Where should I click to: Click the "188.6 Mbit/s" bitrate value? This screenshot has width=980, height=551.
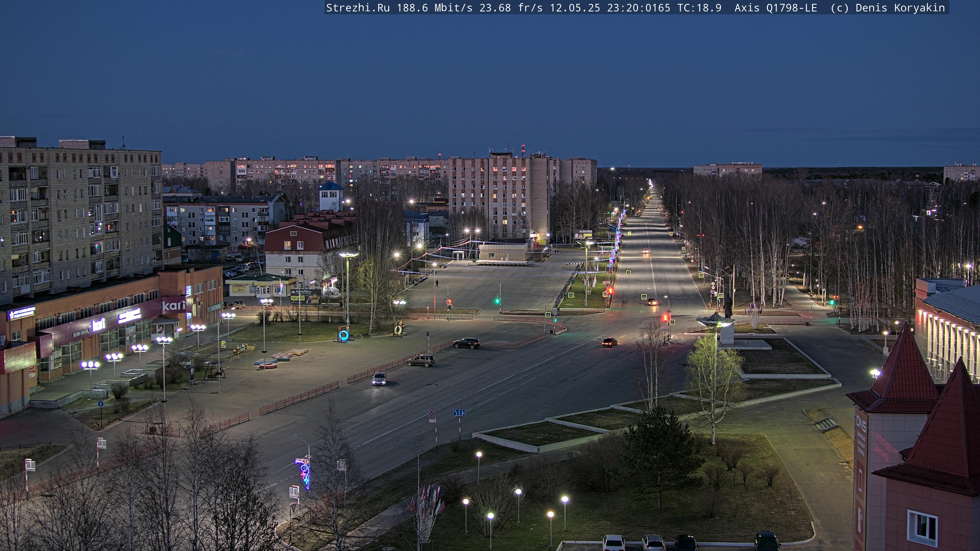tap(434, 8)
